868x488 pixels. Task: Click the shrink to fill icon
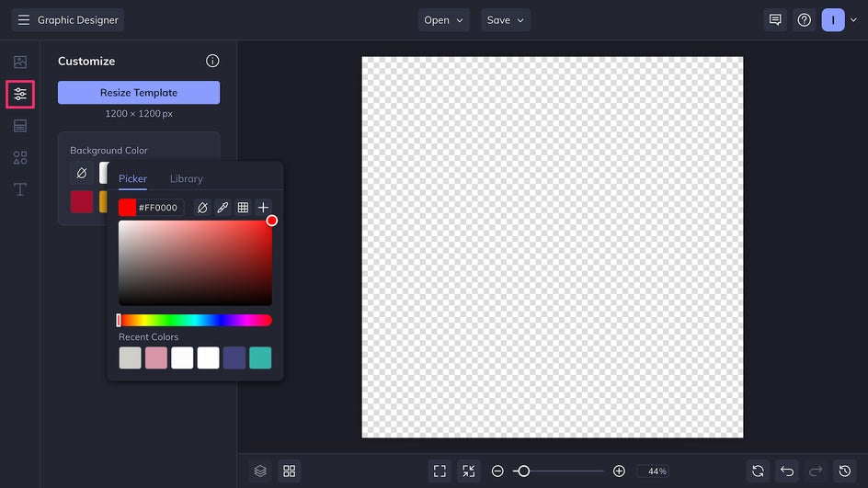click(468, 471)
